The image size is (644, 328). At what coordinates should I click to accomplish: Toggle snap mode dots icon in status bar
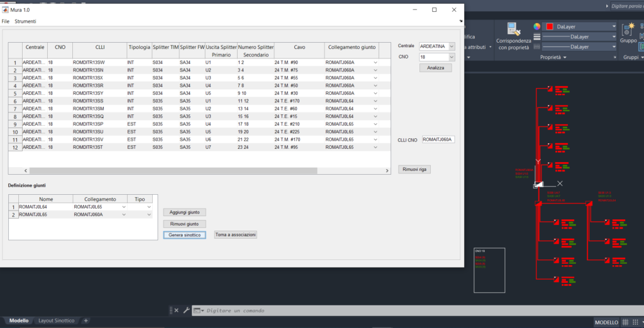tap(636, 322)
